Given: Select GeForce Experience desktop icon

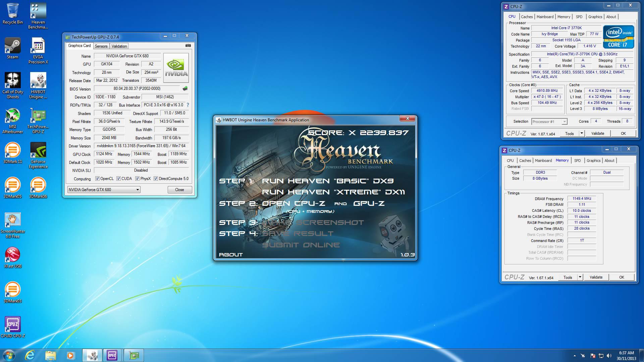Looking at the screenshot, I should tap(38, 156).
